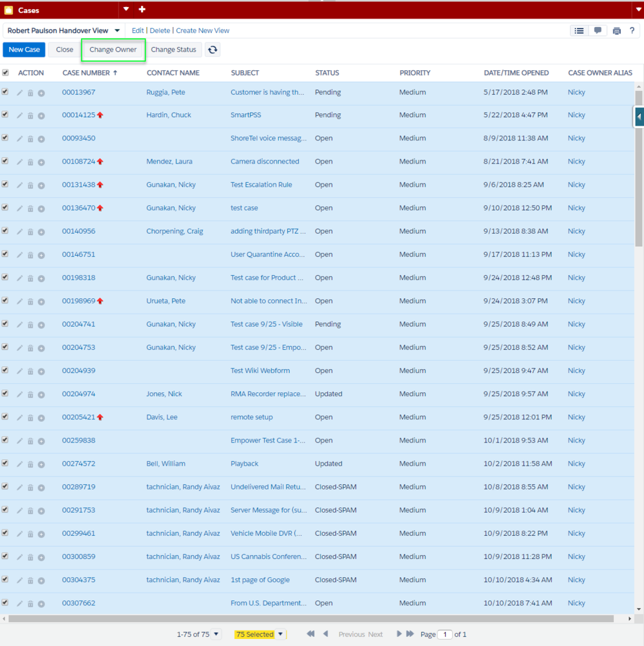
Task: Click the pencil edit icon for case 00013967
Action: [19, 93]
